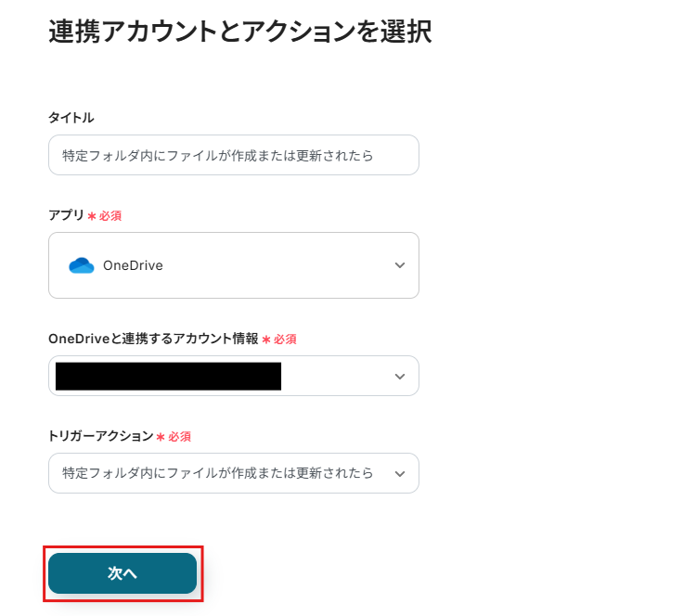Screen dimensions: 683x616
Task: Click the トリガーアクション field label
Action: coord(100,436)
